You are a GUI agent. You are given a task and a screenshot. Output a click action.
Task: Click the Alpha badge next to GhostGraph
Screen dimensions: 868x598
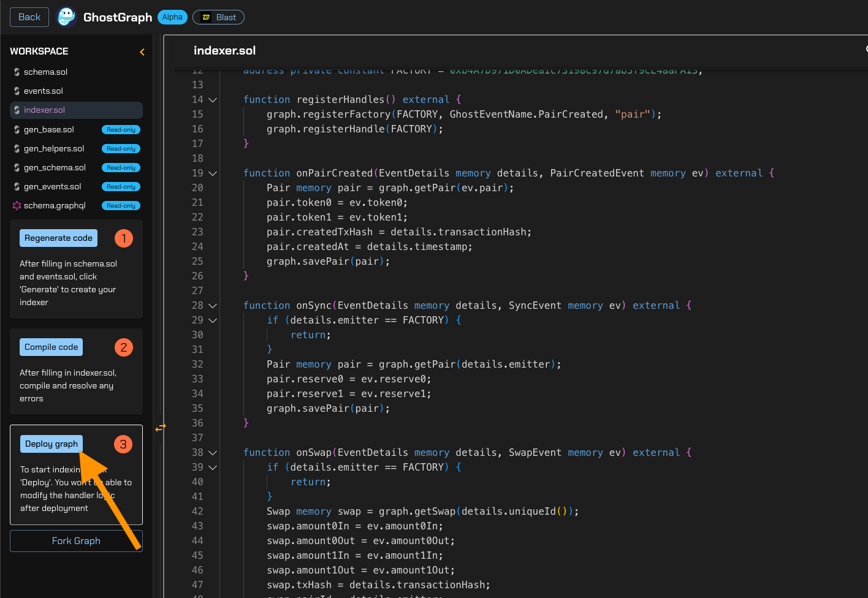[172, 17]
